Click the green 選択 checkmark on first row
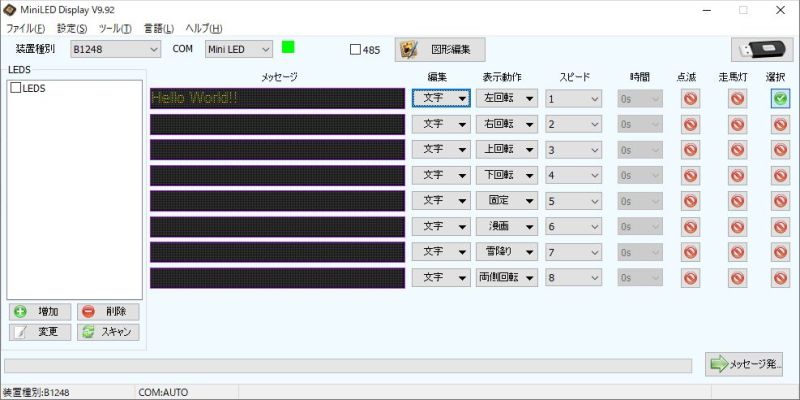This screenshot has width=800, height=400. [780, 98]
